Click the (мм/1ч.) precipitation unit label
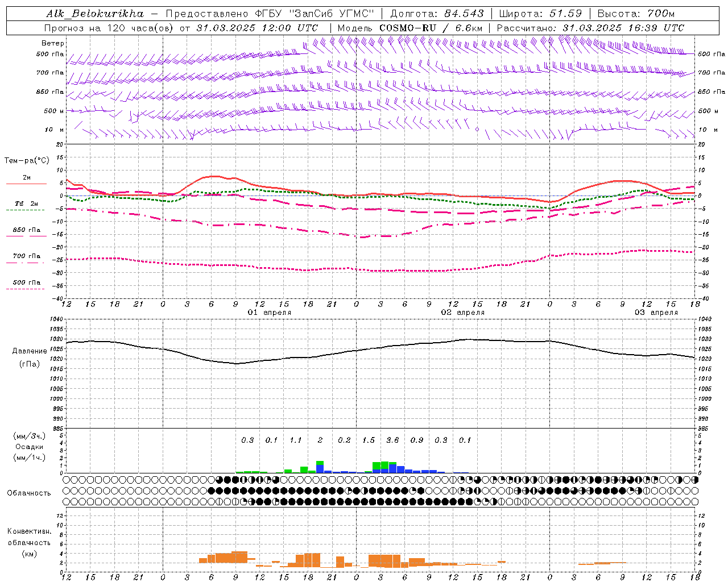Image resolution: width=728 pixels, height=582 pixels. [29, 458]
